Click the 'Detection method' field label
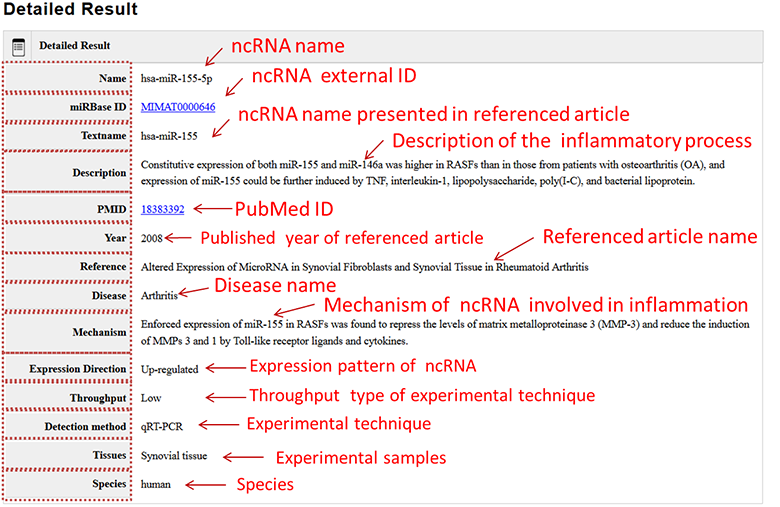The image size is (780, 507). click(85, 427)
